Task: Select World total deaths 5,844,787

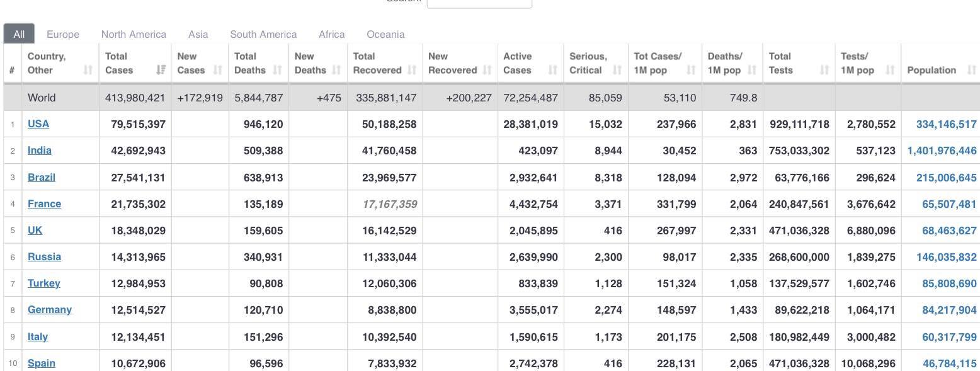Action: 259,98
